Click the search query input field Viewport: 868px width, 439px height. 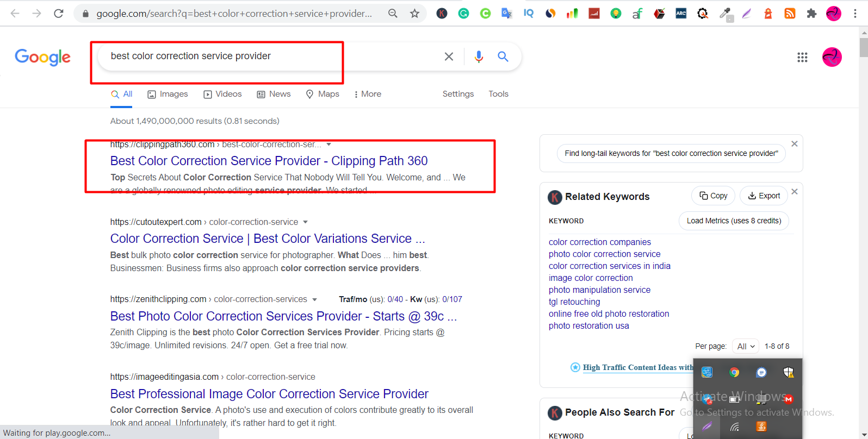[x=272, y=56]
